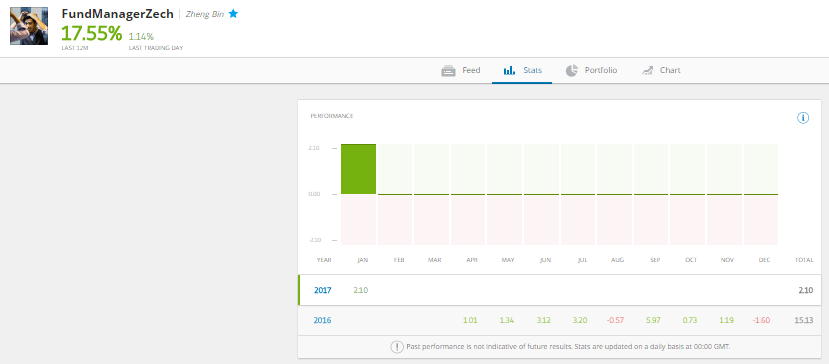Click the past performance disclaimer text
This screenshot has width=829, height=364.
[568, 347]
